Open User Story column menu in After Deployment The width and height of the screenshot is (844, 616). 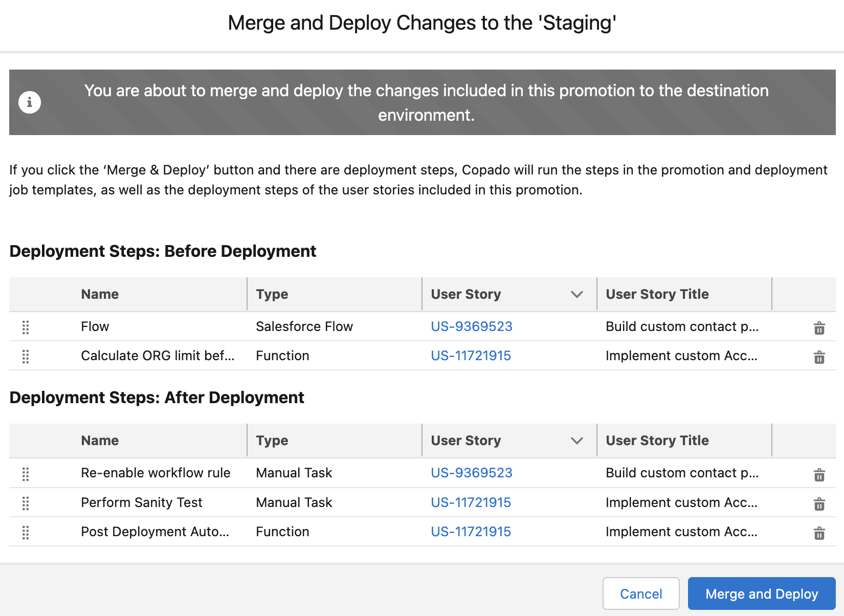(x=577, y=441)
